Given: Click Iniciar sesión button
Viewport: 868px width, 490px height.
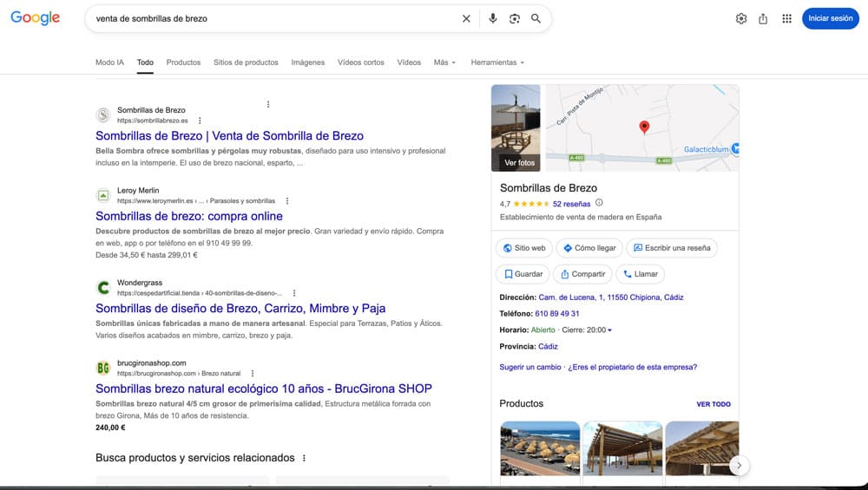Looking at the screenshot, I should pyautogui.click(x=831, y=18).
